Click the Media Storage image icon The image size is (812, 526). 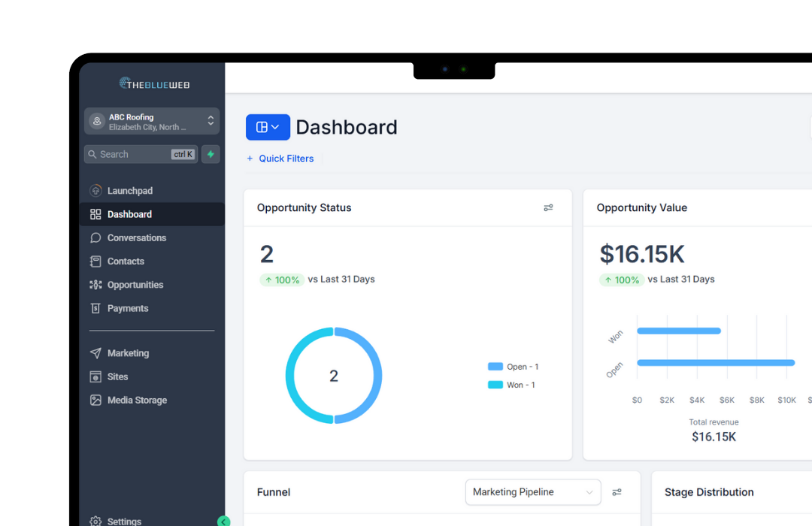point(95,401)
